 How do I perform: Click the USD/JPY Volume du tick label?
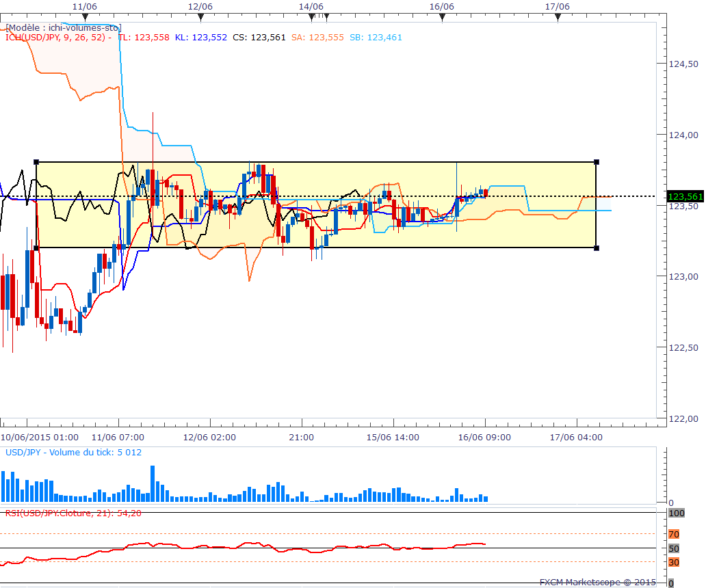pos(73,452)
